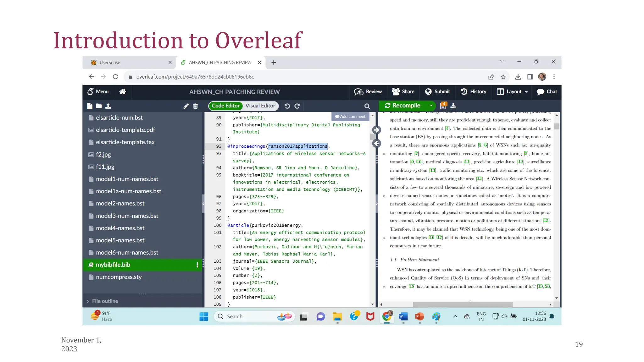Open PowerPoint from taskbar
Viewport: 644px width, 362px height.
click(x=419, y=316)
